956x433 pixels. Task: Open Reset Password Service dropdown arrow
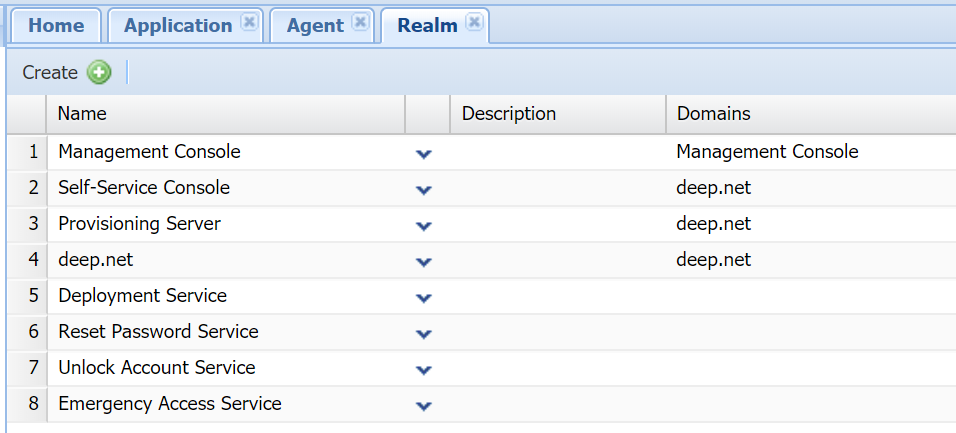[424, 334]
